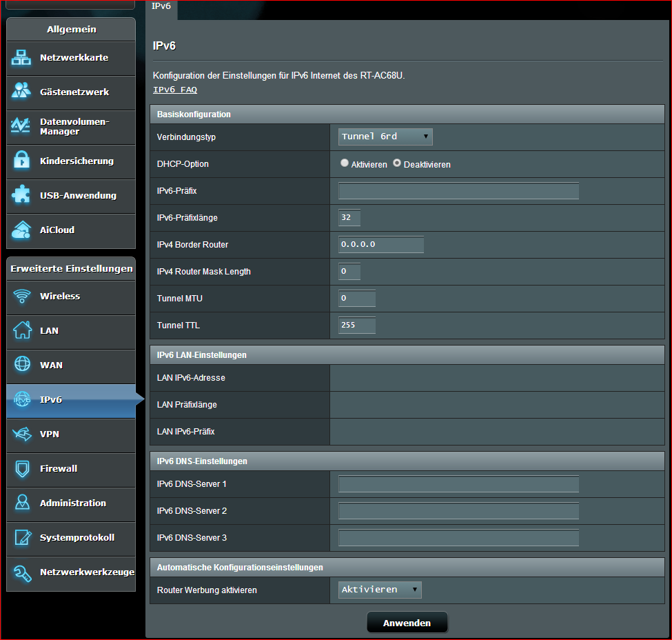
Task: Enable DHCP-Option with Aktivieren radio button
Action: click(x=345, y=164)
